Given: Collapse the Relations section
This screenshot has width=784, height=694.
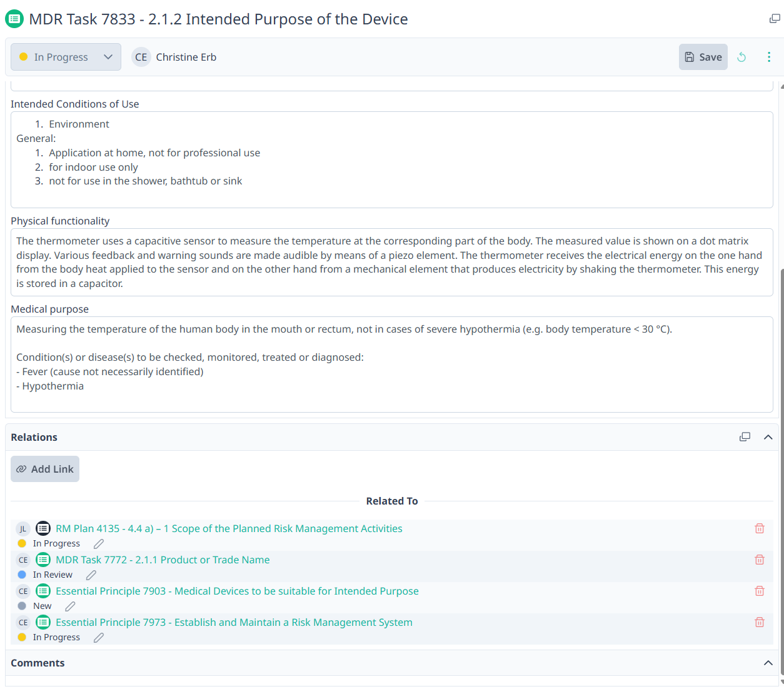Looking at the screenshot, I should pos(768,437).
